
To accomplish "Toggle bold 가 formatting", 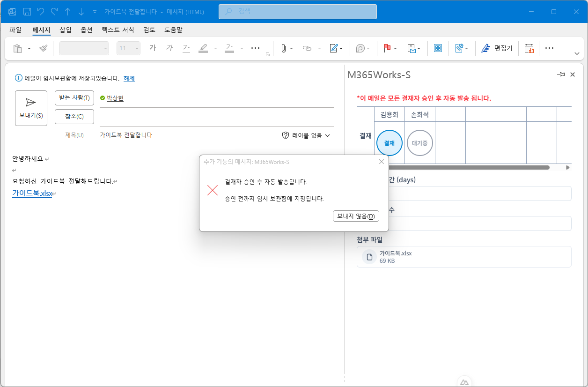I will pyautogui.click(x=152, y=48).
